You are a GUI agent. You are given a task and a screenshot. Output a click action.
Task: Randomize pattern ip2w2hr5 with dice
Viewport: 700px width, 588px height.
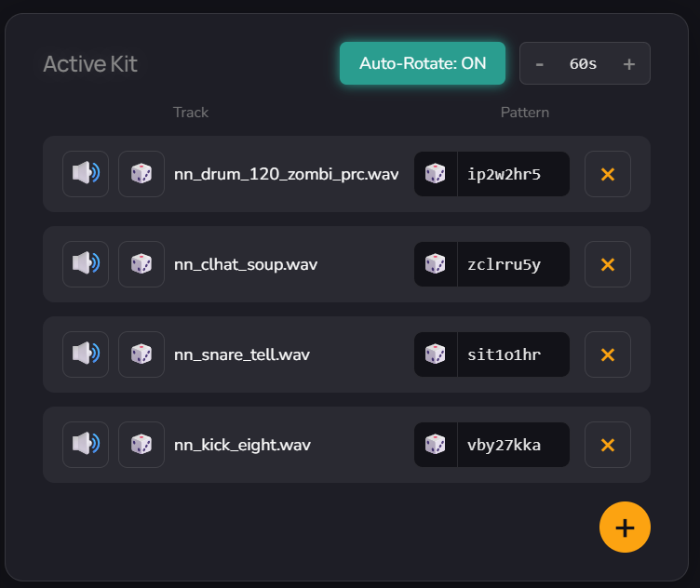click(x=435, y=174)
